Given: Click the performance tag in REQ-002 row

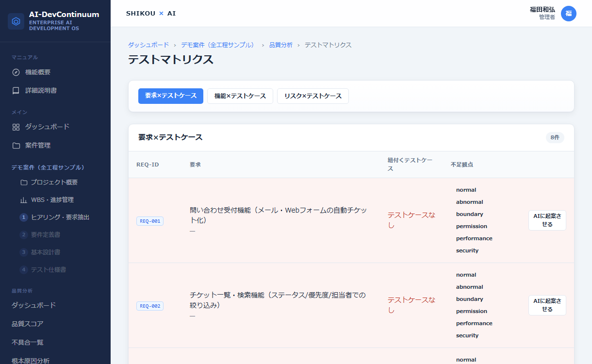Looking at the screenshot, I should pyautogui.click(x=474, y=324).
